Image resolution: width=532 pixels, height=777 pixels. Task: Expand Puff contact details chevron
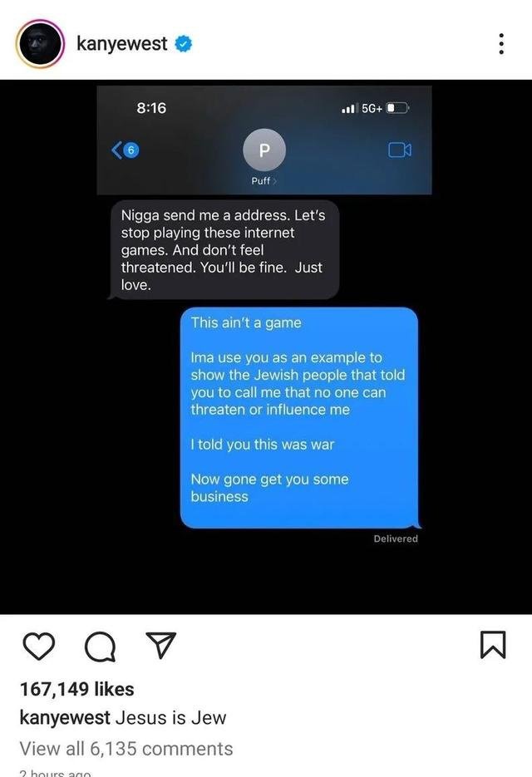pos(274,181)
